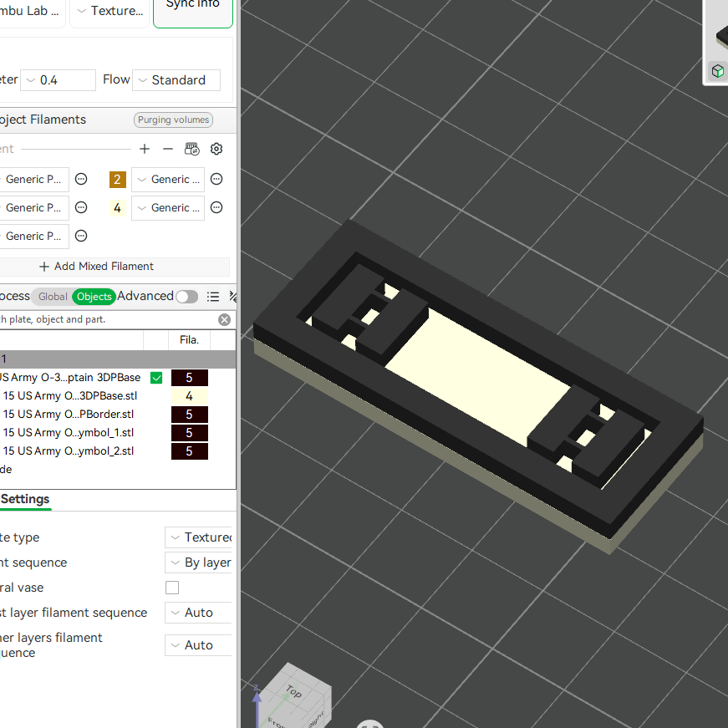Select the PBorder.stl part in list
Image resolution: width=728 pixels, height=728 pixels.
pos(69,414)
